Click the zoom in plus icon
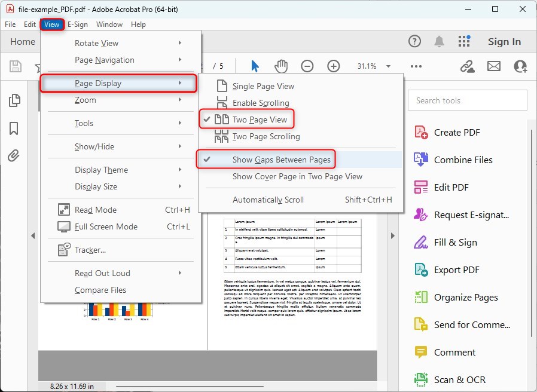 point(334,66)
